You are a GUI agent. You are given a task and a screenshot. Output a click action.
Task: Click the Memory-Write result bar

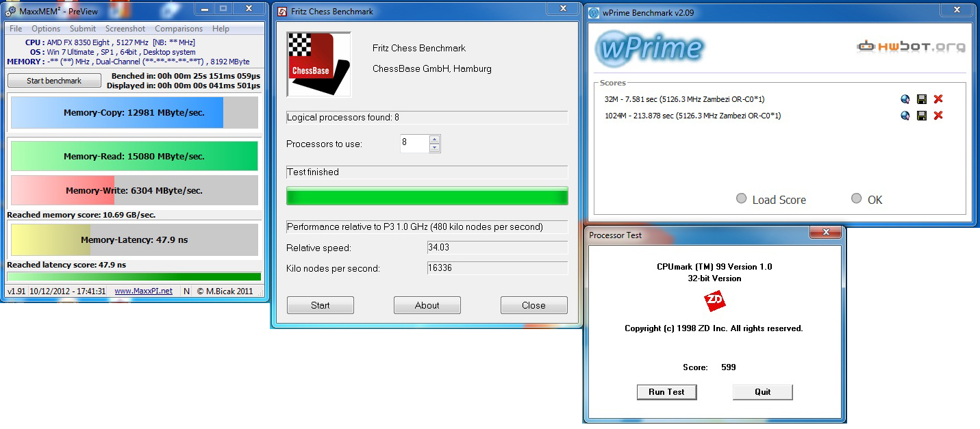(x=134, y=190)
